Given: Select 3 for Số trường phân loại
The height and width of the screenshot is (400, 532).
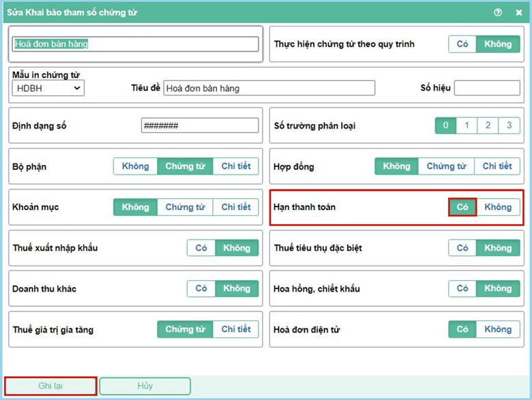Looking at the screenshot, I should click(x=509, y=125).
